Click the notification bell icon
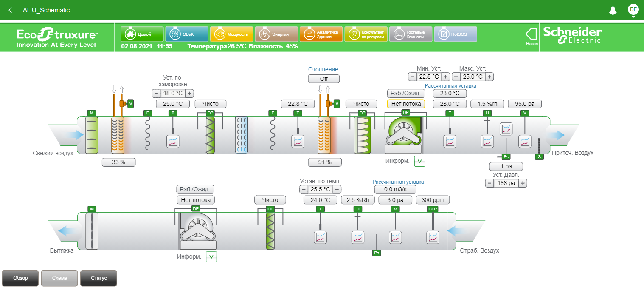The image size is (644, 290). [x=613, y=10]
